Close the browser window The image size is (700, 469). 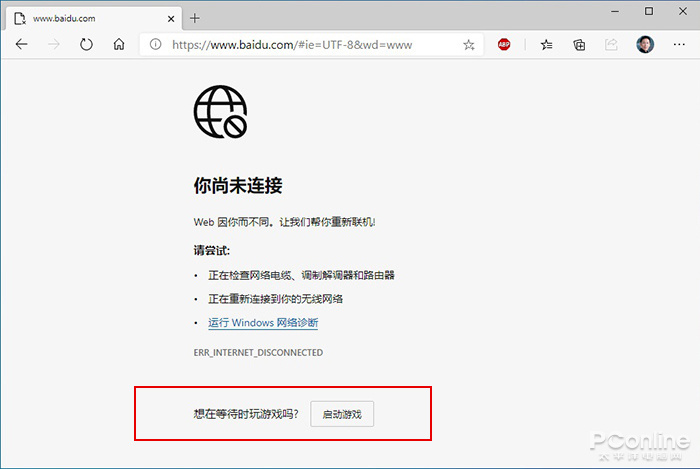pyautogui.click(x=683, y=11)
